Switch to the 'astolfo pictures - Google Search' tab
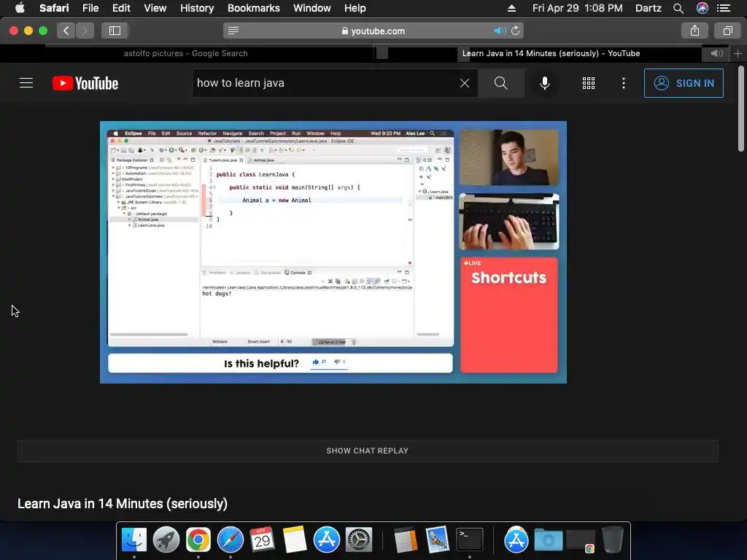This screenshot has width=747, height=560. pyautogui.click(x=186, y=53)
